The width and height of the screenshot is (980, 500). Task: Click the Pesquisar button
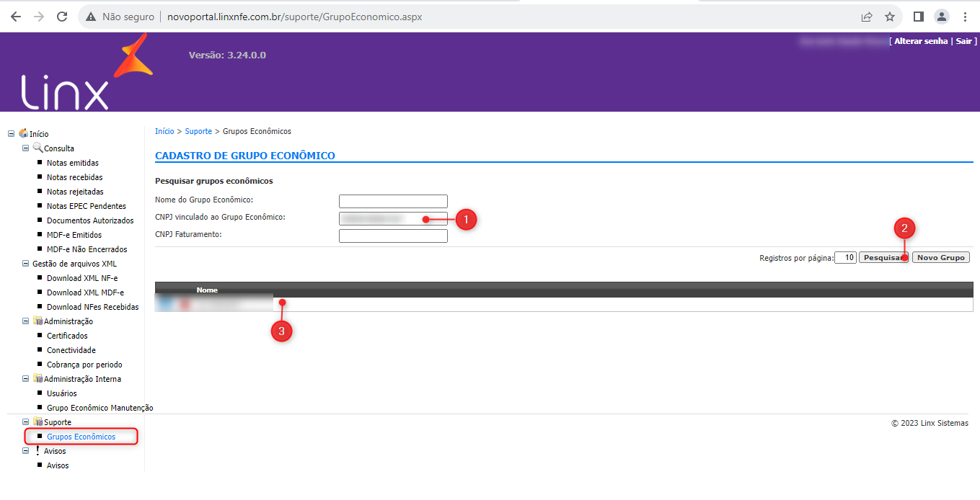(x=883, y=257)
